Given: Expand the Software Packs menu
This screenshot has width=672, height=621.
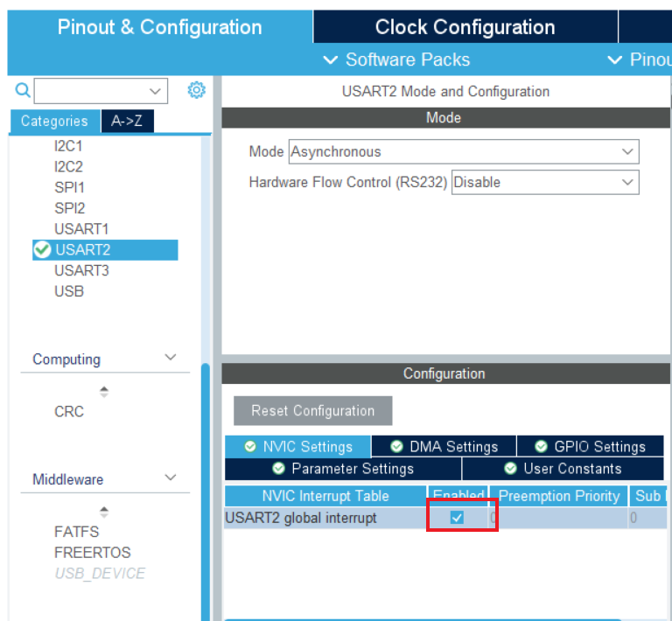Looking at the screenshot, I should [x=397, y=59].
